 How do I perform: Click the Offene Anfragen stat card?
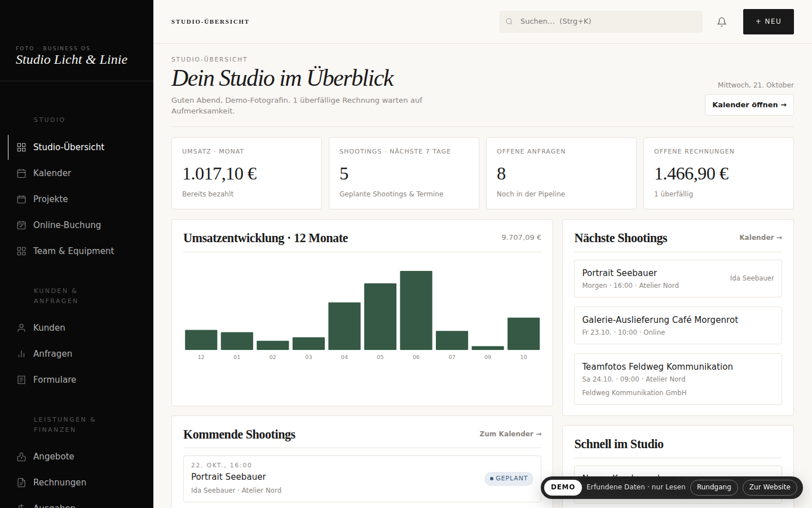tap(561, 173)
